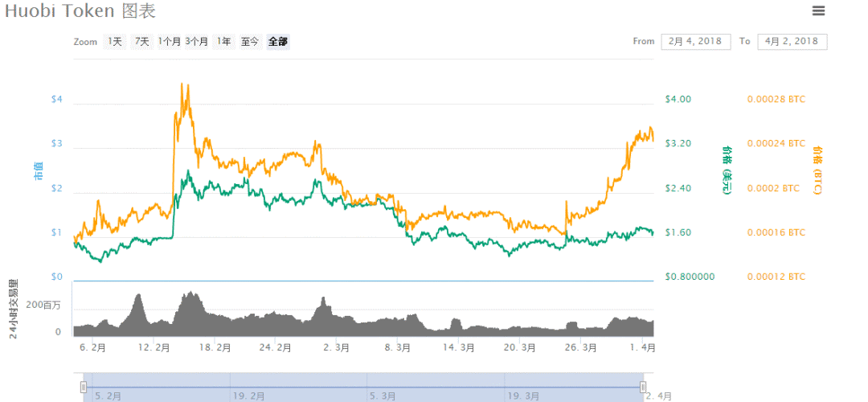Click the From date field
Viewport: 868px width, 402px height.
(695, 41)
